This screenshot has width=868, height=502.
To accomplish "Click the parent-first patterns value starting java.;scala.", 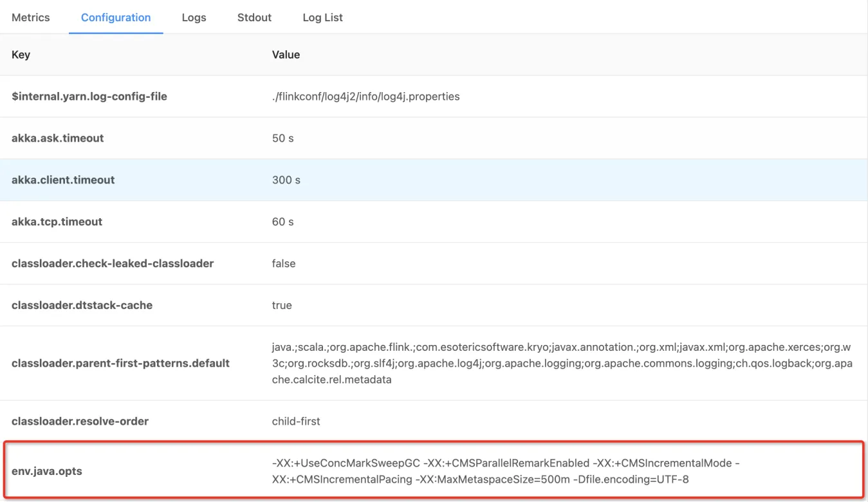I will [x=562, y=364].
